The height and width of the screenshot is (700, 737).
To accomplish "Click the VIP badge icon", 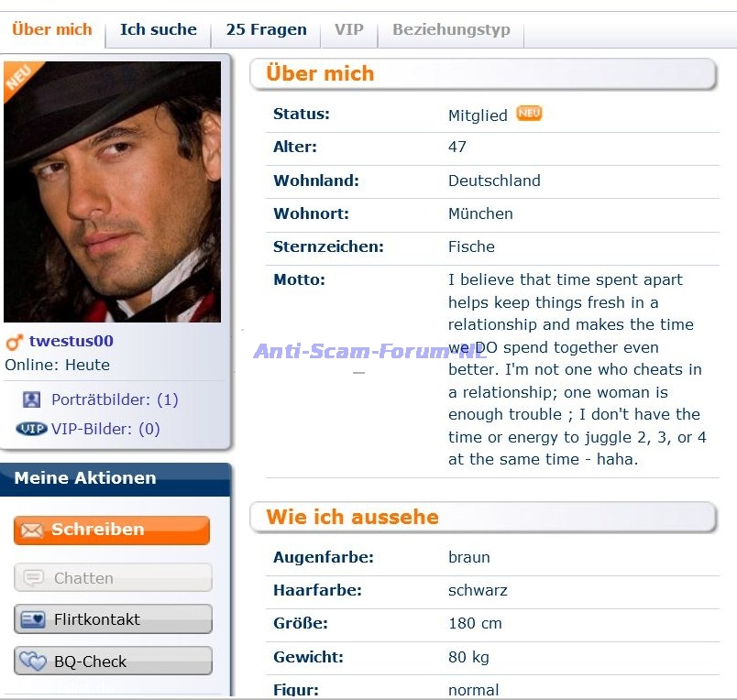I will pyautogui.click(x=31, y=429).
